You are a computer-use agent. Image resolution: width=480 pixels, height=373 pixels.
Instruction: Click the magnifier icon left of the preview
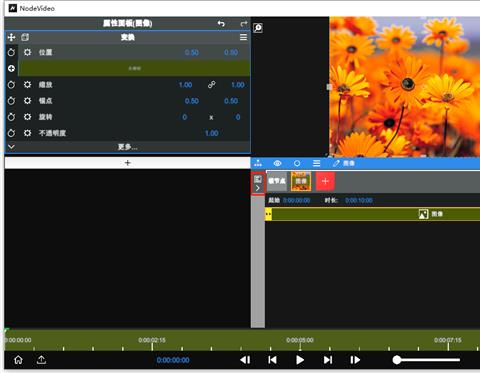[x=258, y=28]
